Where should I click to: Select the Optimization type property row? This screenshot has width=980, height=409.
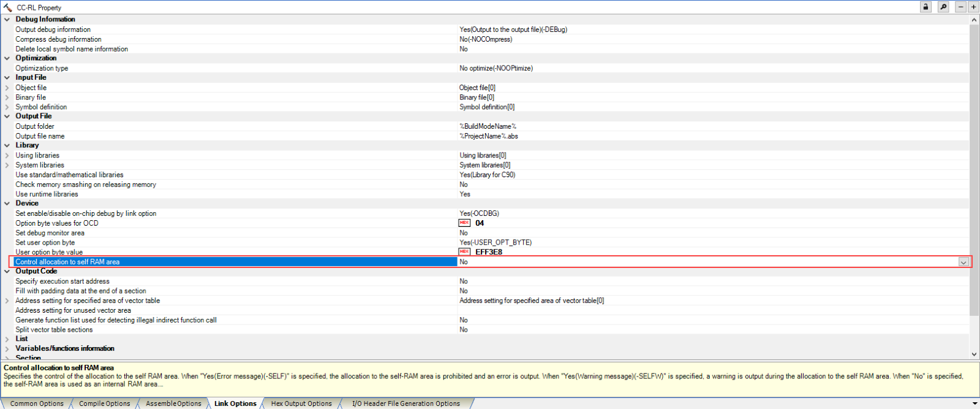point(42,68)
